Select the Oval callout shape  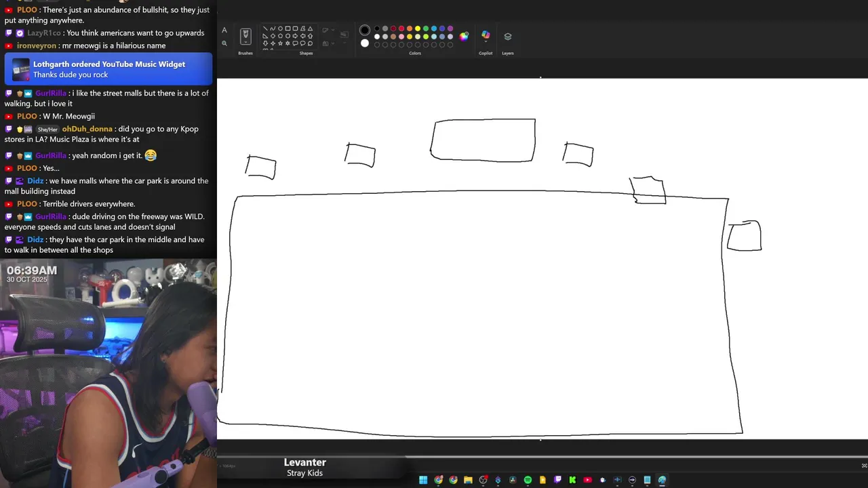click(x=302, y=43)
